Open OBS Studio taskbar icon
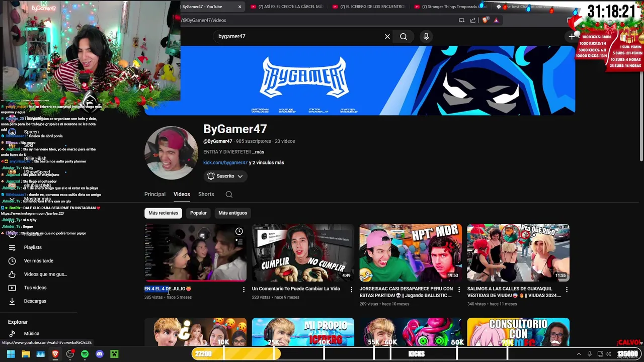This screenshot has width=644, height=362. 70,354
